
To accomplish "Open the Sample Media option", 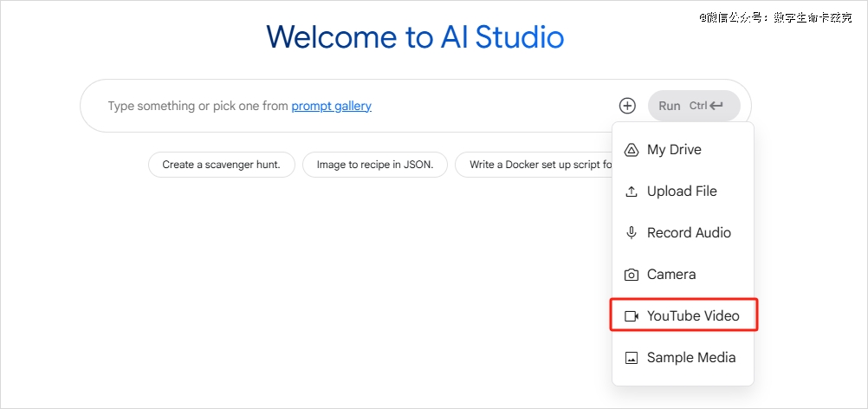I will pyautogui.click(x=683, y=358).
